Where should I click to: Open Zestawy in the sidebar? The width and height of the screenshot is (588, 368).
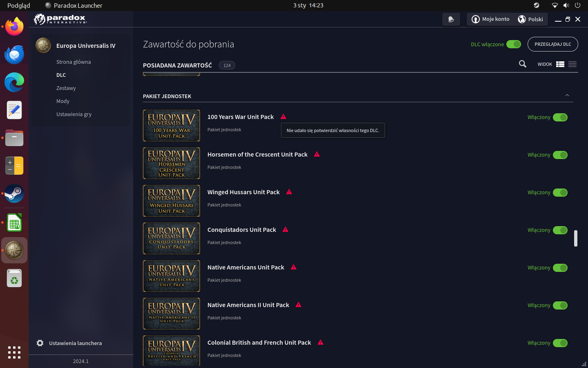coord(66,88)
